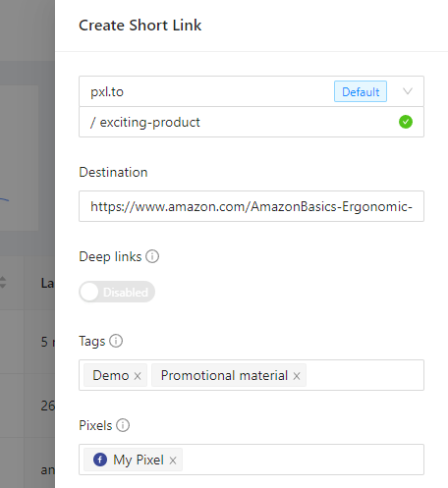Select the My Pixel chip label

139,460
